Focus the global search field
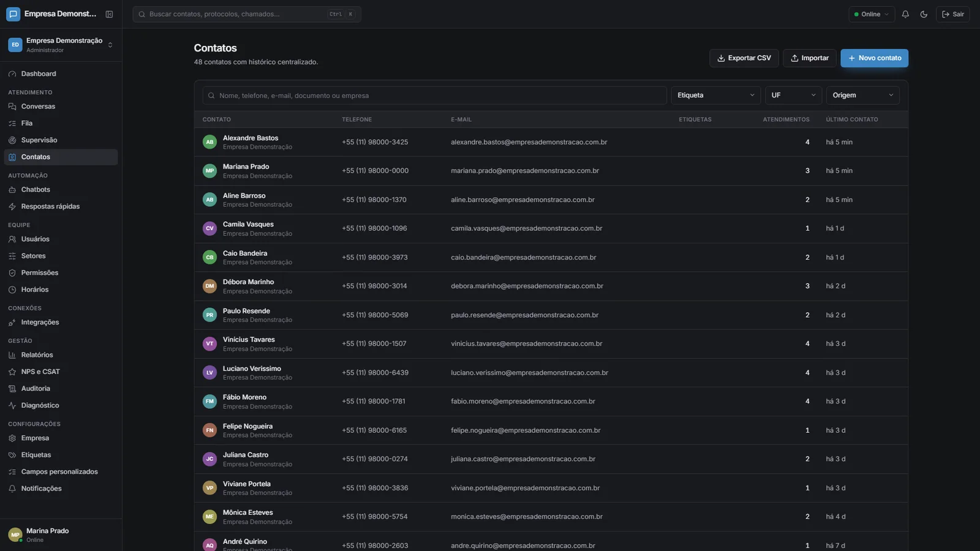 tap(247, 14)
